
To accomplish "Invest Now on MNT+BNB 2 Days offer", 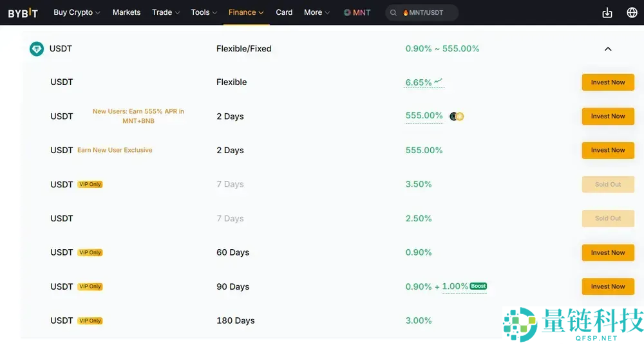I will (x=608, y=117).
